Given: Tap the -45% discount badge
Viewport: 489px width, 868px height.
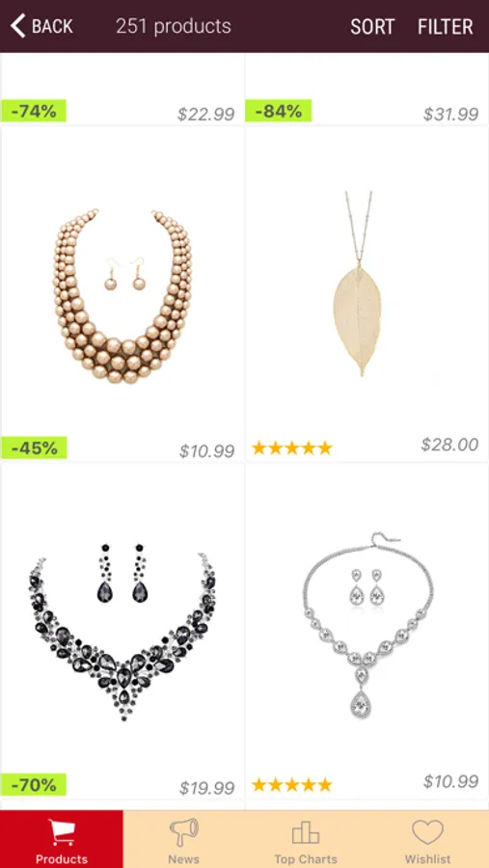Looking at the screenshot, I should 34,448.
